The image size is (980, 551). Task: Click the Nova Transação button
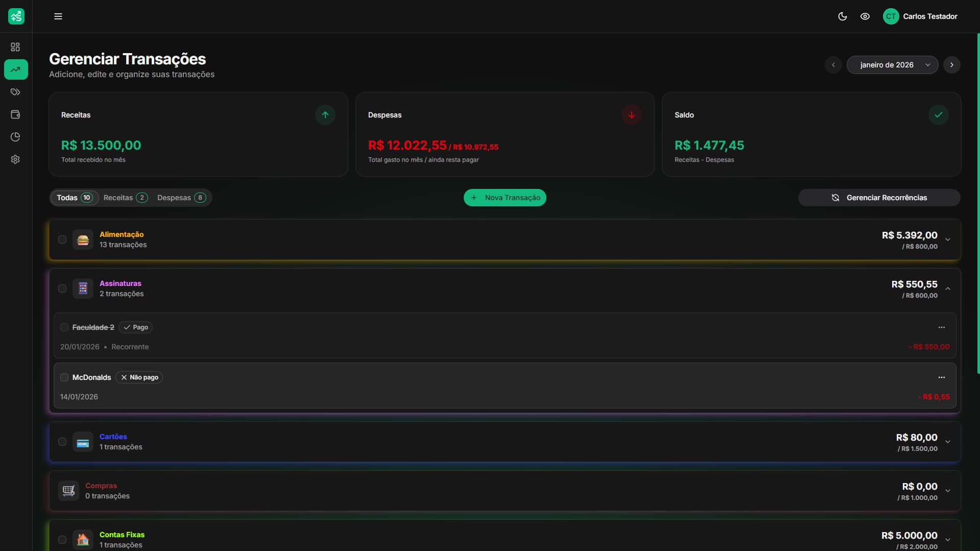(x=505, y=197)
